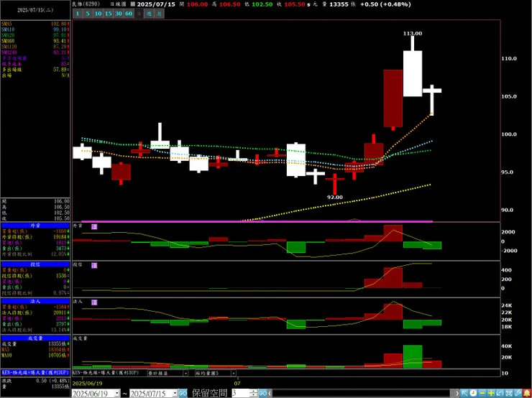Click the 110.0 price axis label
This screenshot has height=398, width=532.
tap(509, 58)
